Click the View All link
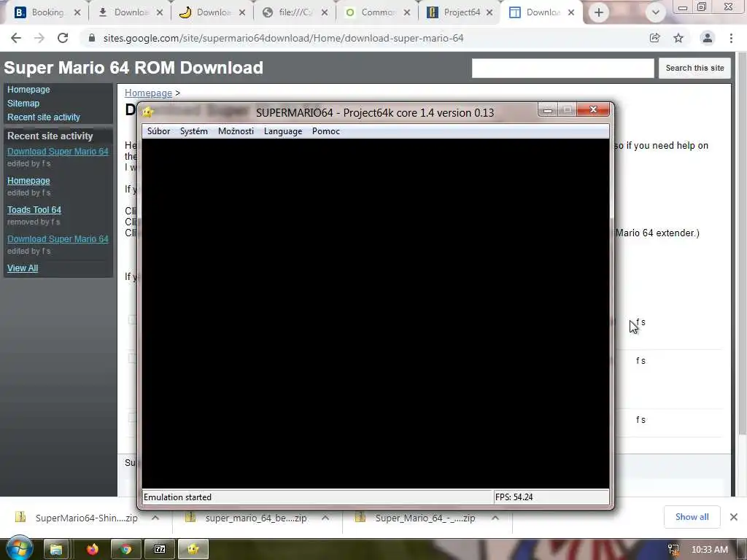The height and width of the screenshot is (560, 747). (x=23, y=268)
